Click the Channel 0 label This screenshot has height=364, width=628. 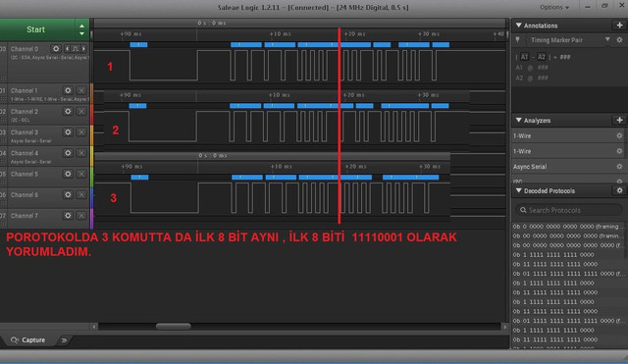[25, 49]
